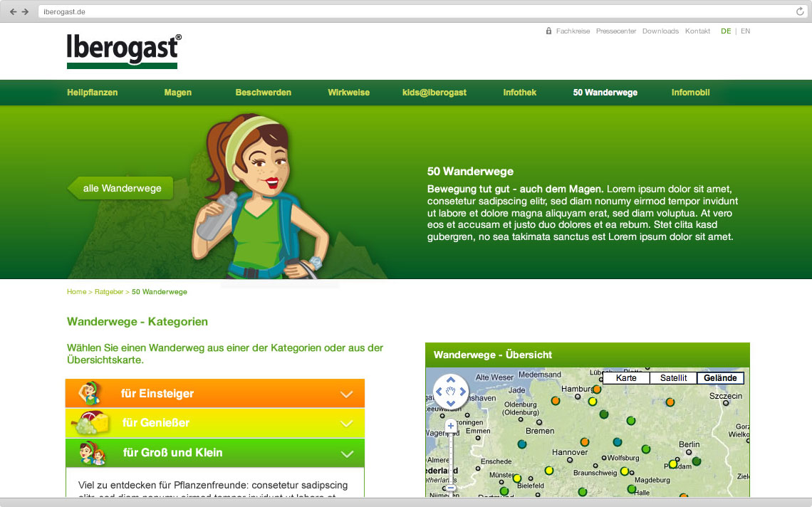Click 50 Wanderwege in the breadcrumb
Viewport: 812px width, 507px height.
pos(160,292)
